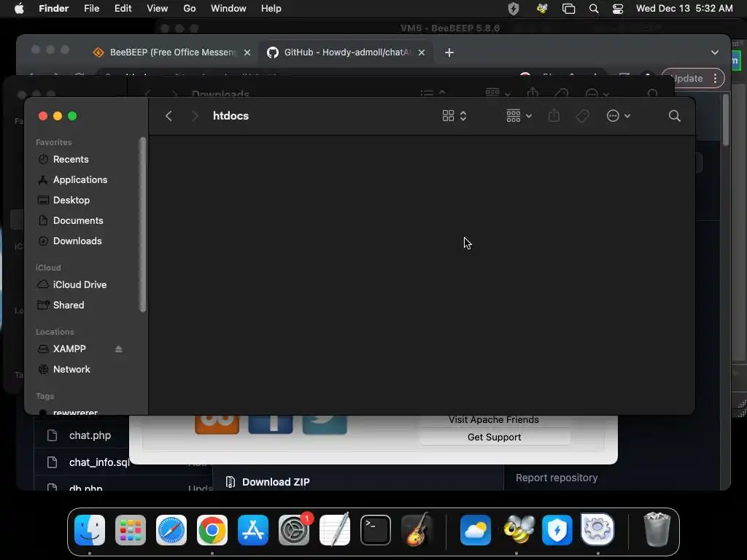
Task: Close the BeeBEEP browser tab
Action: point(247,52)
